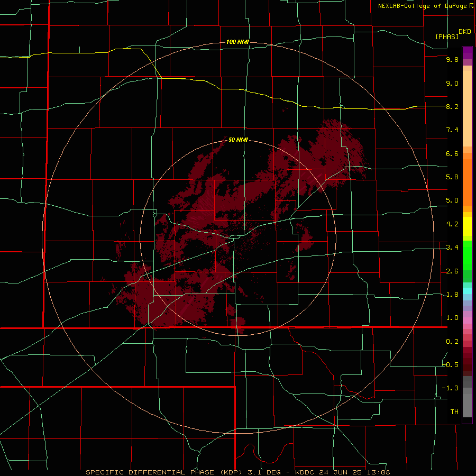Viewport: 476px width, 476px height.
Task: Select the [PHAS] legend heading
Action: 447,36
